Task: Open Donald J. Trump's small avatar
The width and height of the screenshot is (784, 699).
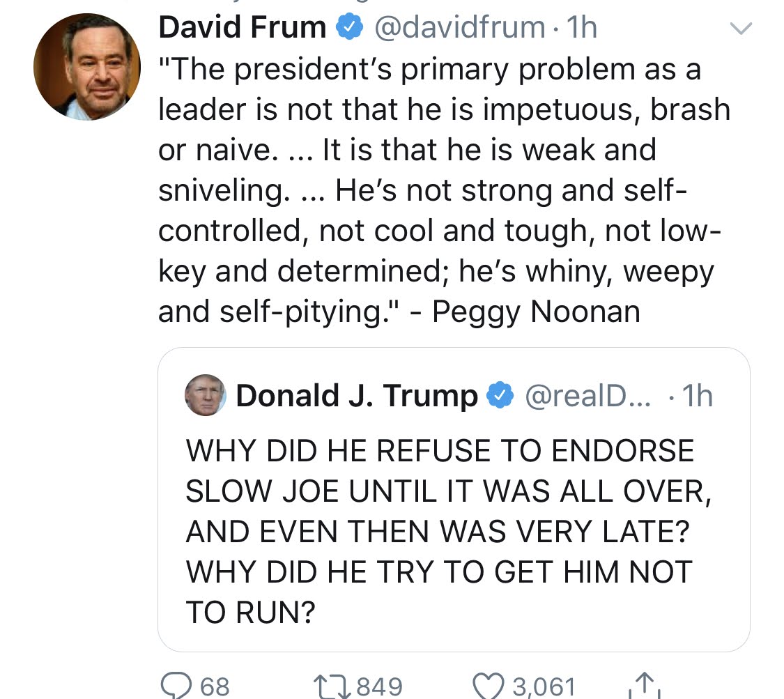Action: [x=205, y=395]
